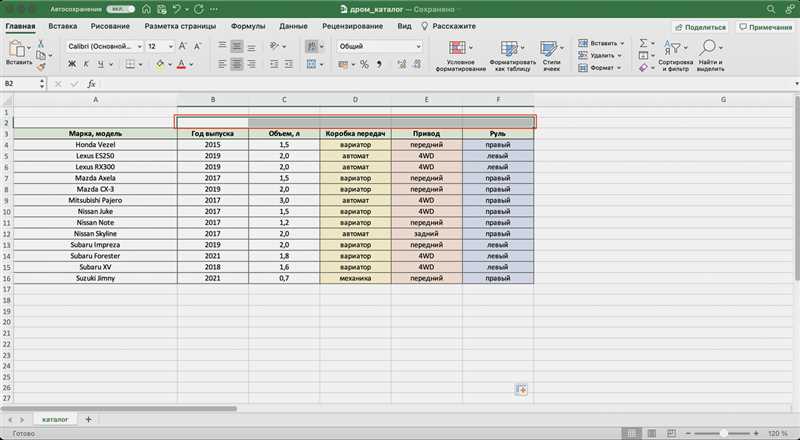Click the paste options icon on sheet

(521, 390)
